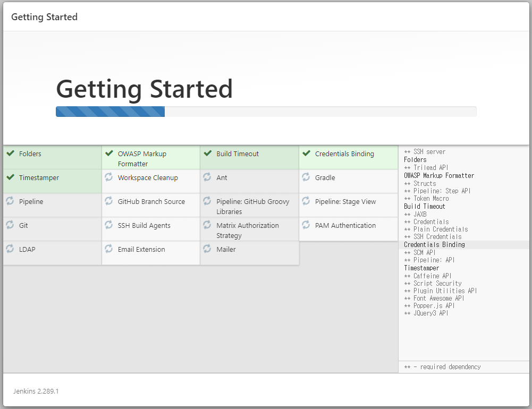Click the spinner icon for SSH Build Agents
Viewport: 532px width, 409px height.
[108, 225]
